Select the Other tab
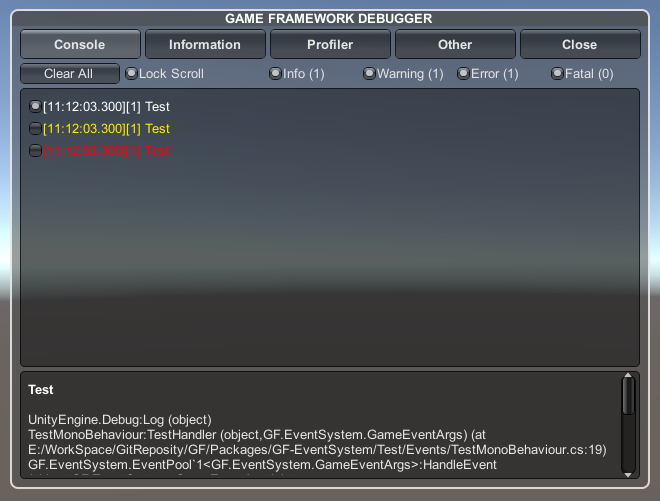The width and height of the screenshot is (660, 501). tap(455, 45)
